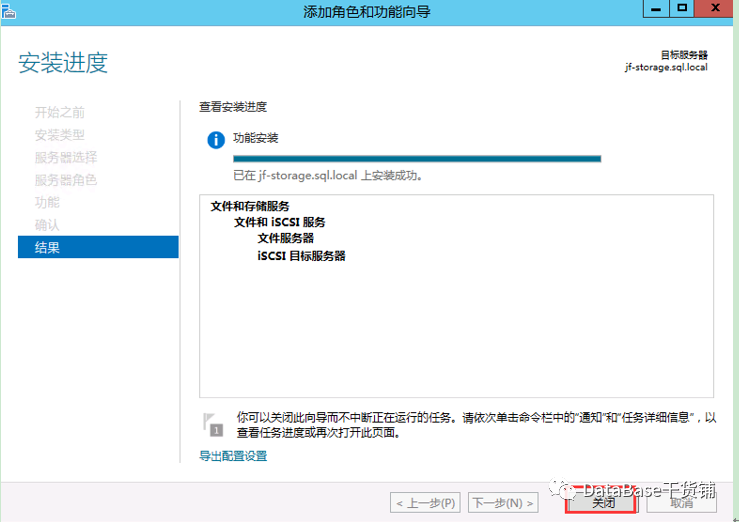Select the 结果 step in sidebar
Viewport: 739px width, 522px height.
(98, 247)
